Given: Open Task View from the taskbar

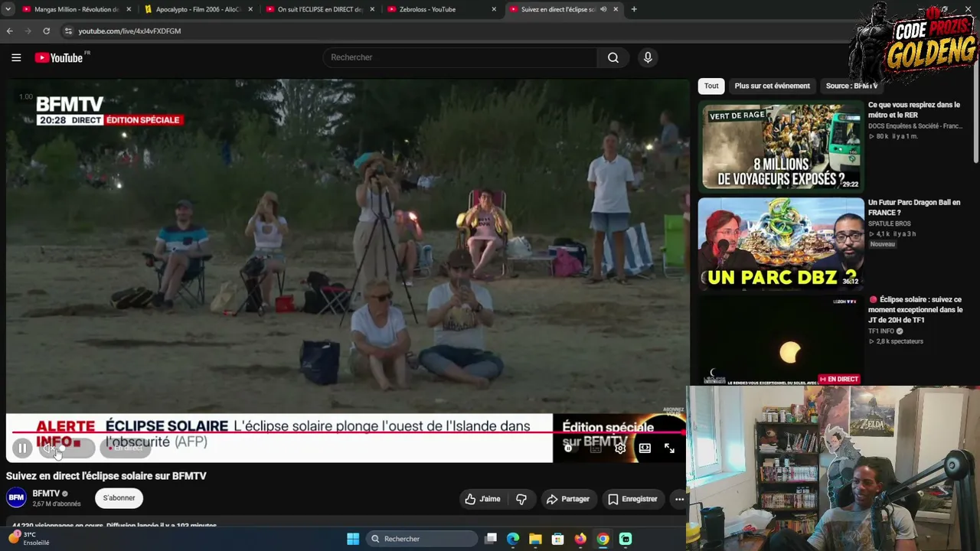Looking at the screenshot, I should (x=491, y=539).
